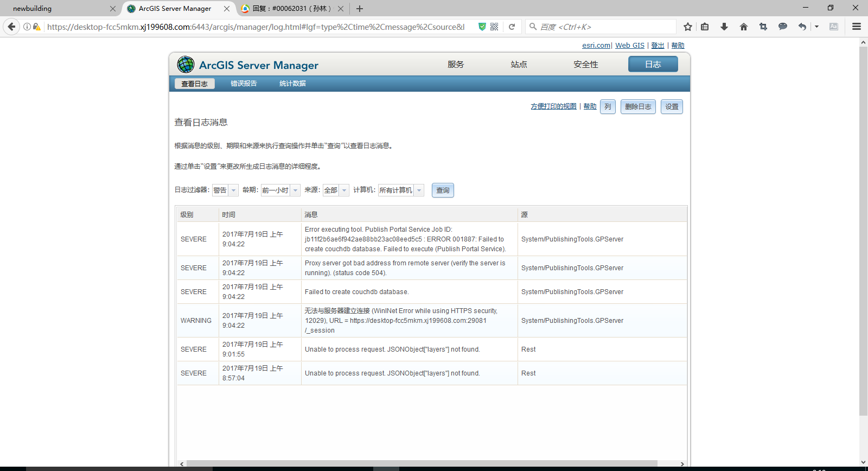Switch to the 安全性 section
This screenshot has width=868, height=471.
coord(586,65)
